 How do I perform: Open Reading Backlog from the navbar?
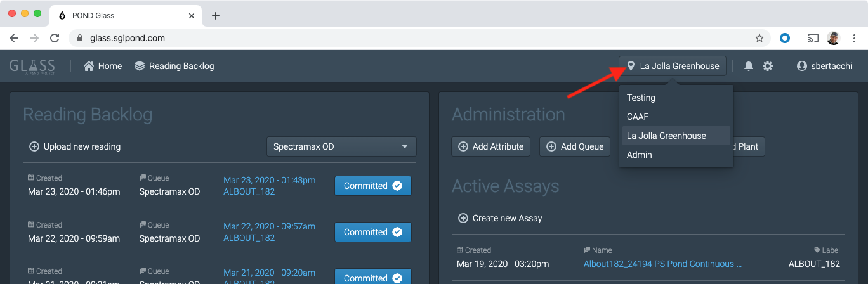(x=174, y=66)
